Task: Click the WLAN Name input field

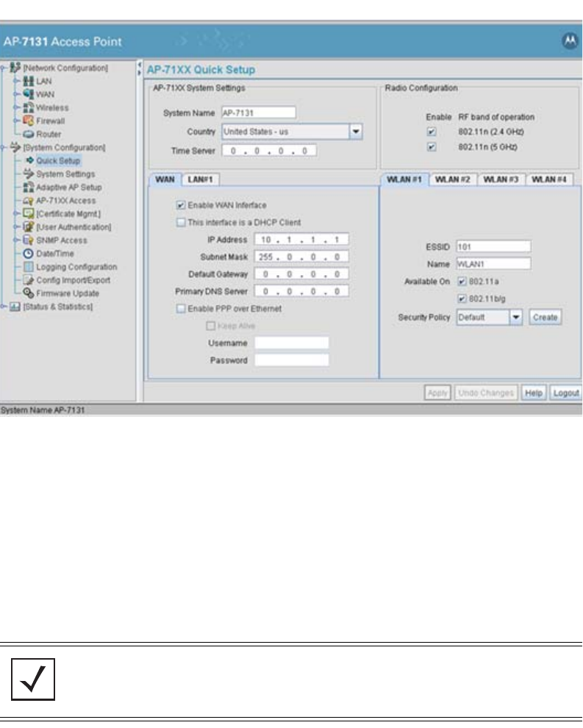Action: (x=493, y=264)
